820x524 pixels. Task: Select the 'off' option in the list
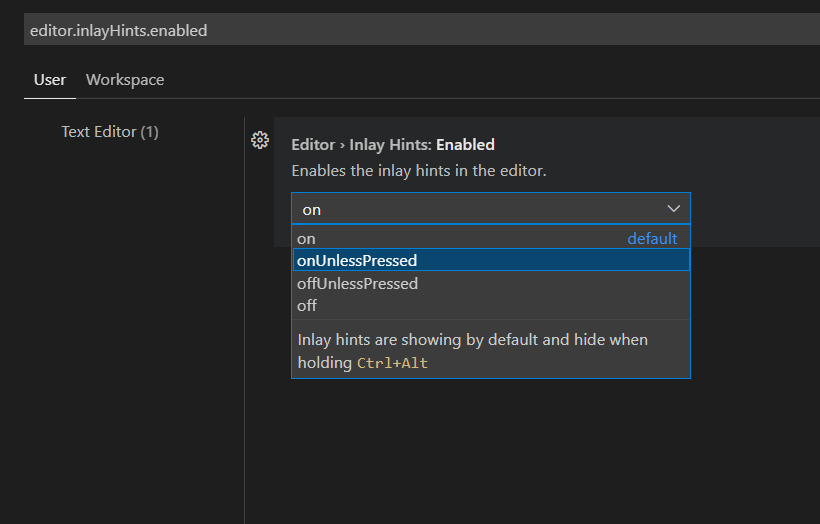click(x=307, y=305)
